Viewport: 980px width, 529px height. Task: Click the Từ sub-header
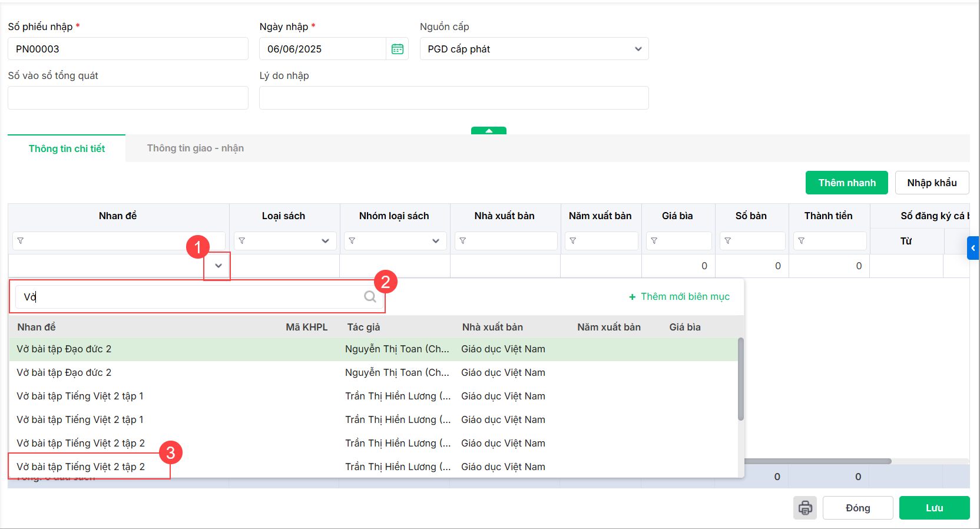click(x=906, y=241)
